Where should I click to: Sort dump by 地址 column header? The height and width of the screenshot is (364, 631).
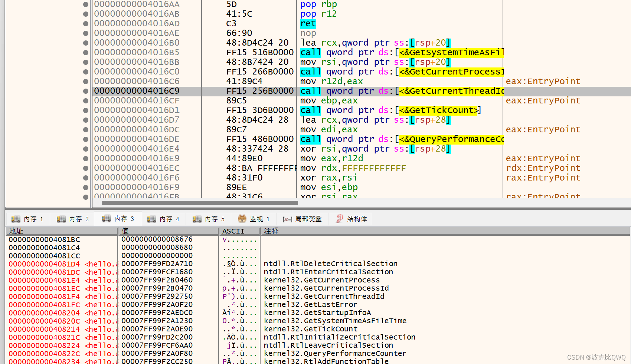61,231
